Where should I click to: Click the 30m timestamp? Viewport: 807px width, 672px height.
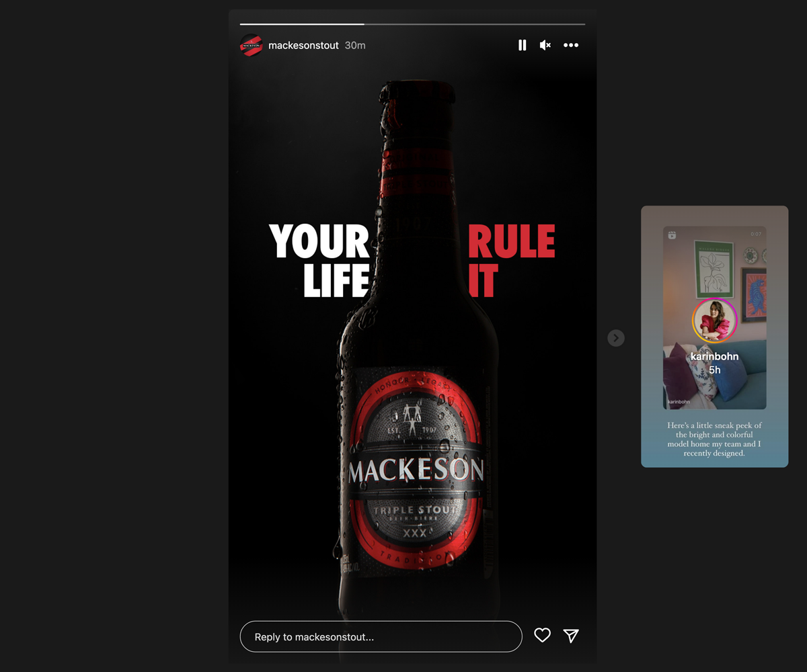pyautogui.click(x=355, y=45)
